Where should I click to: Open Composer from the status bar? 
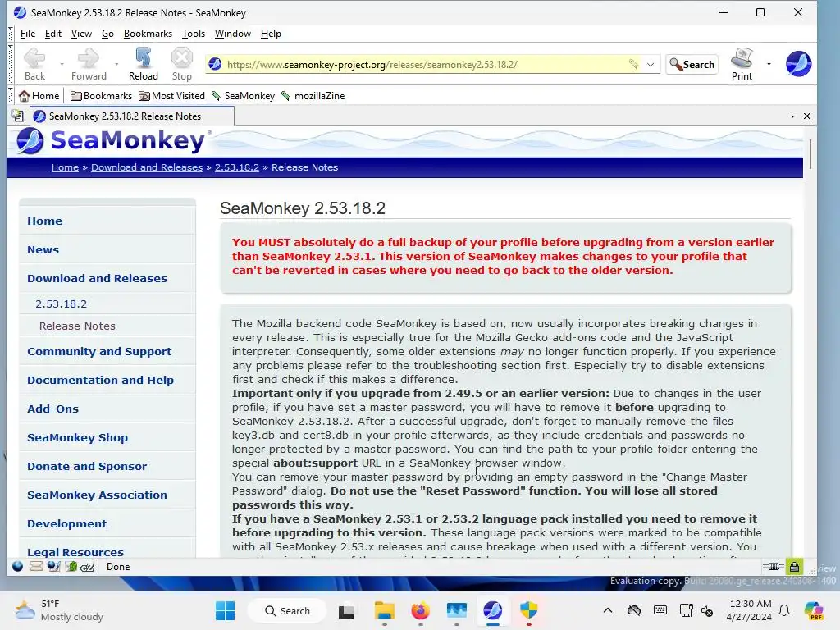53,566
